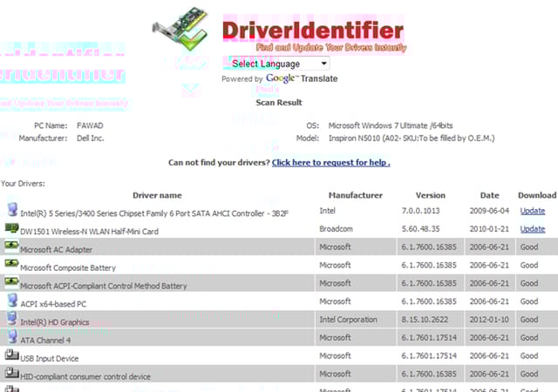Click version 8.15.10.2622

point(425,320)
